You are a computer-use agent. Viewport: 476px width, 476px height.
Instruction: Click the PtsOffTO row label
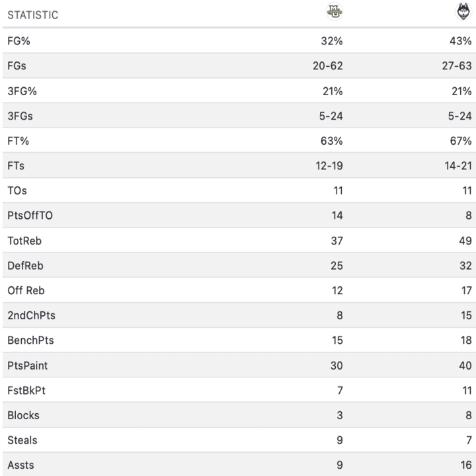click(30, 216)
